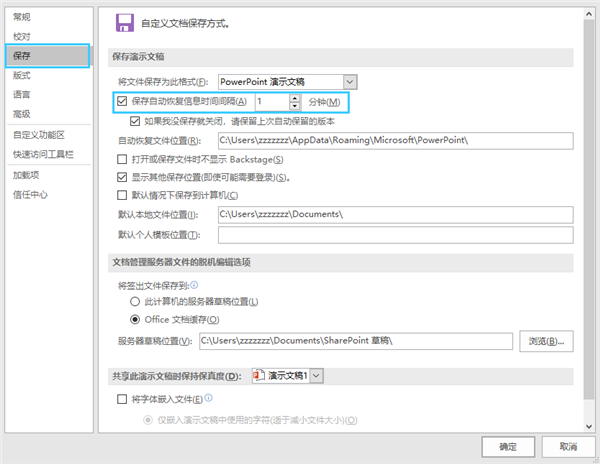Open the 版式 options category
This screenshot has width=600, height=464.
(22, 75)
